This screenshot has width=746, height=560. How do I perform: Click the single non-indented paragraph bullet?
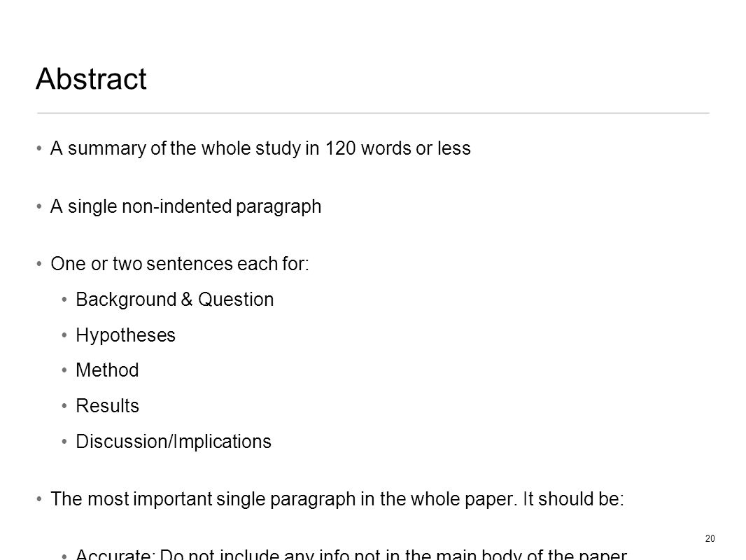coord(185,207)
